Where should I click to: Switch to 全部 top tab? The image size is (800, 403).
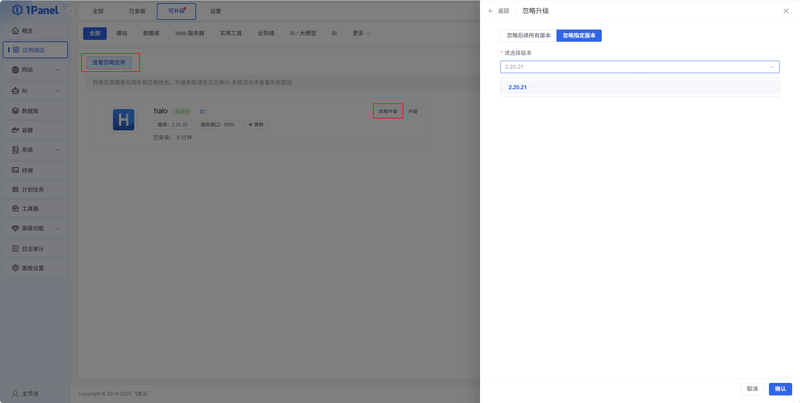[x=98, y=11]
